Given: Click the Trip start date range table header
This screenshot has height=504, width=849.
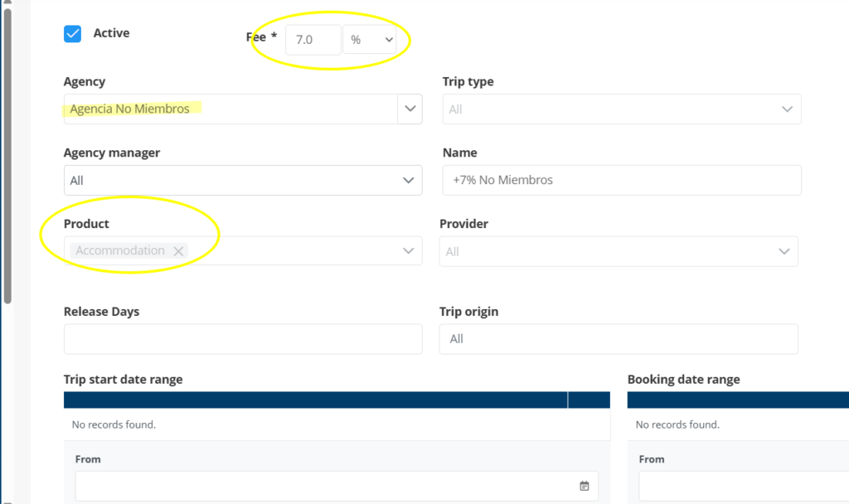Looking at the screenshot, I should (315, 400).
